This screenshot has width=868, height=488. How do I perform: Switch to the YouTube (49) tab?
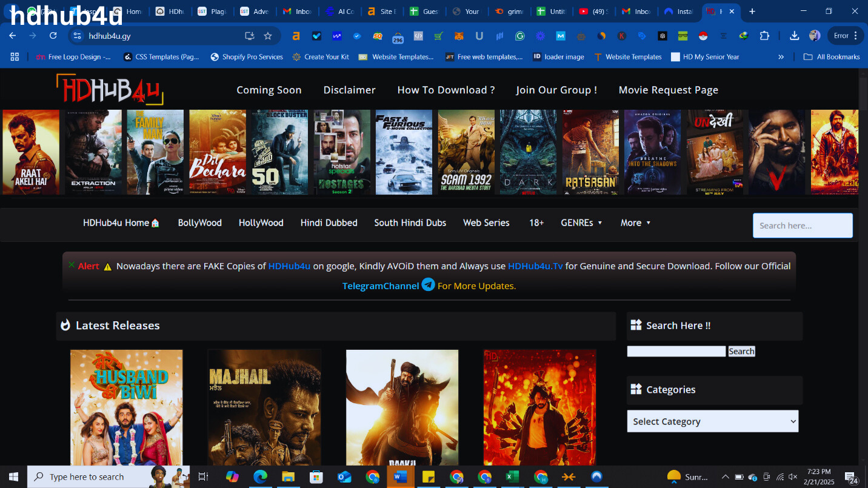click(593, 12)
